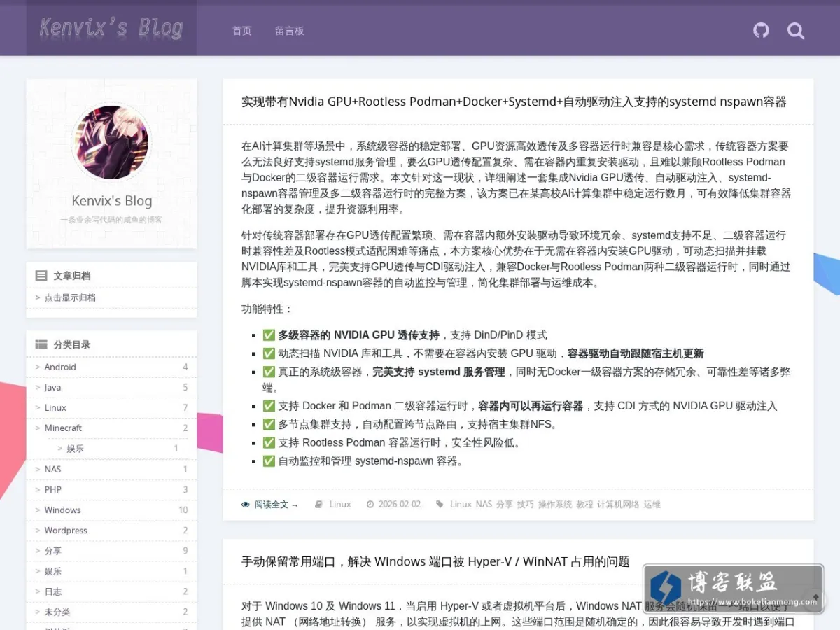Open the Minecraft category
The image size is (840, 630).
[63, 428]
